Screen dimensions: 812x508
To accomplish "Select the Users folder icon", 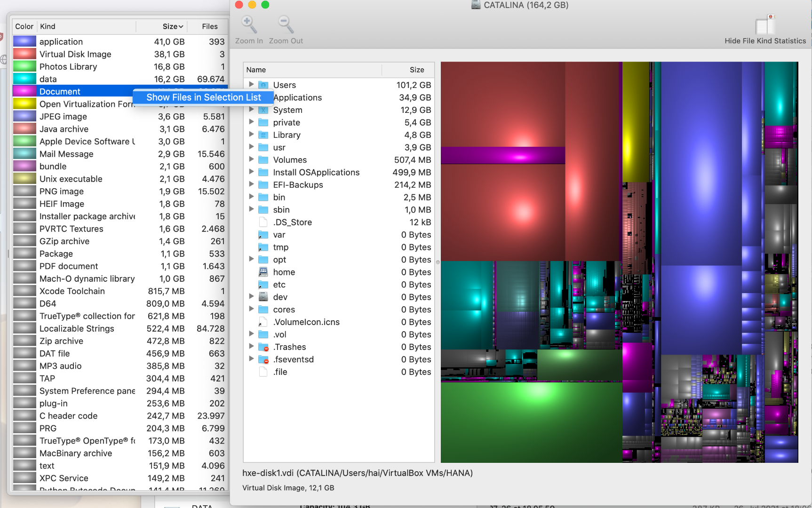I will click(x=263, y=85).
